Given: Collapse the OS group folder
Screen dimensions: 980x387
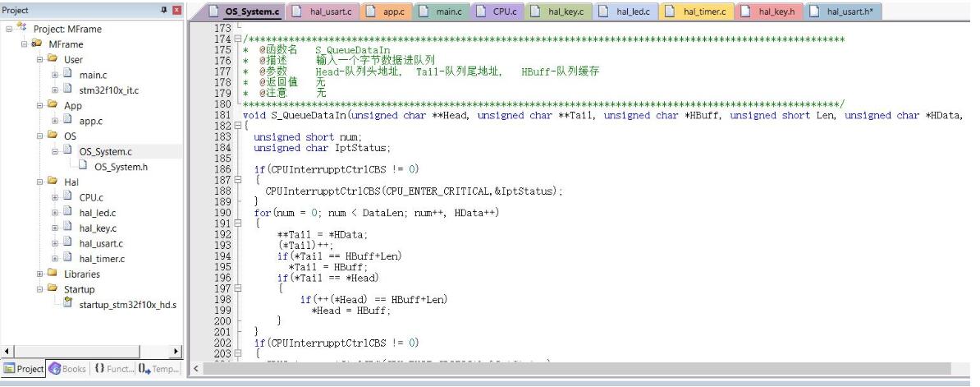Looking at the screenshot, I should [x=39, y=136].
